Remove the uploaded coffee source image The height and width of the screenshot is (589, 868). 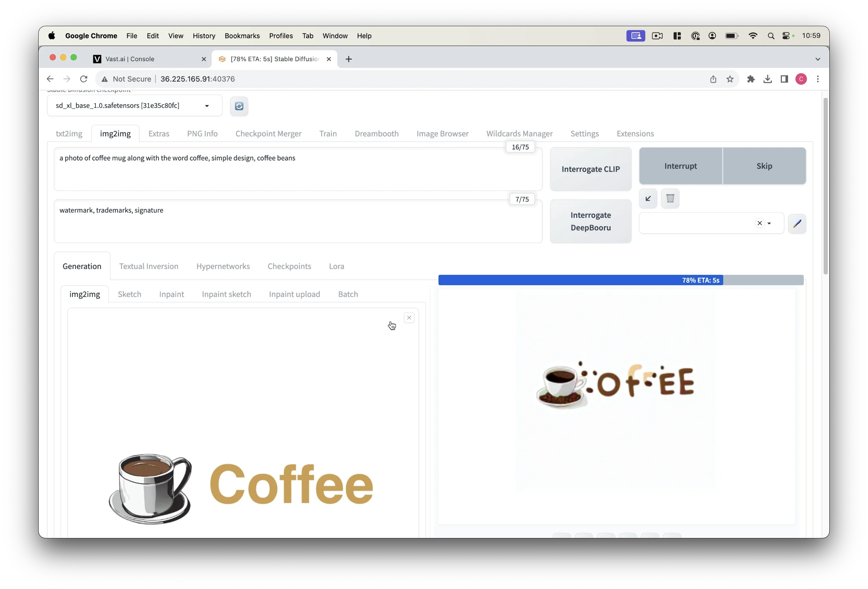click(x=409, y=318)
